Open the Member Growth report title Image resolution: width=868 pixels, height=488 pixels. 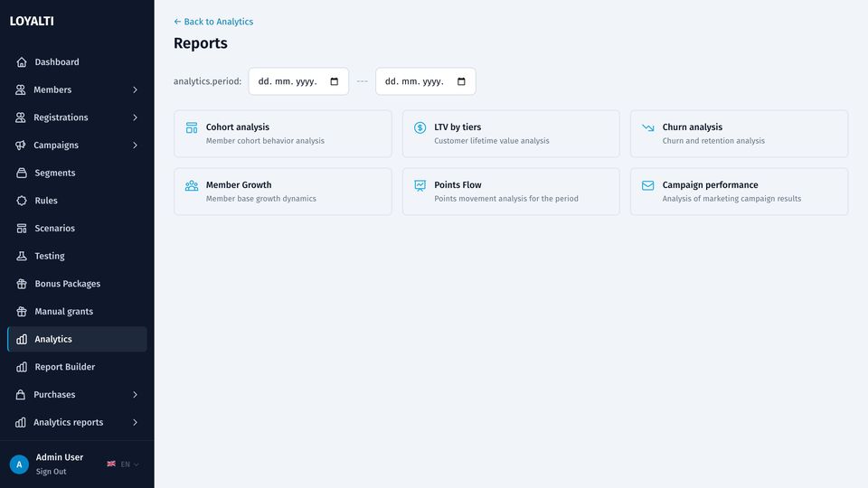click(x=239, y=184)
